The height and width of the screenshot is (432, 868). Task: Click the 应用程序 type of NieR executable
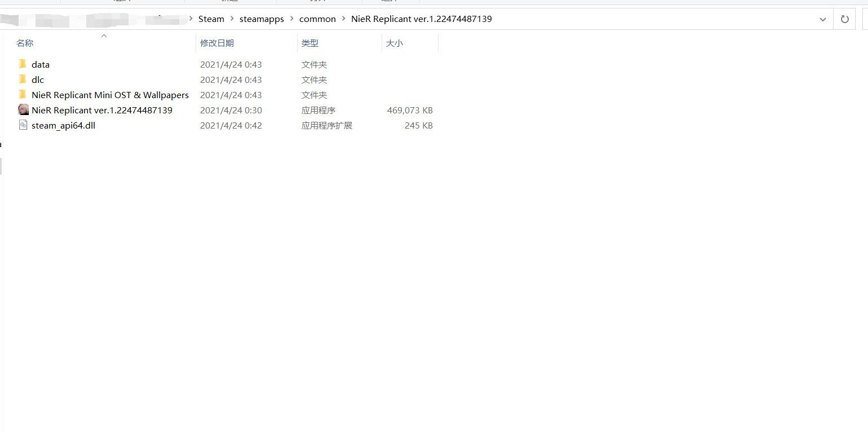(318, 110)
